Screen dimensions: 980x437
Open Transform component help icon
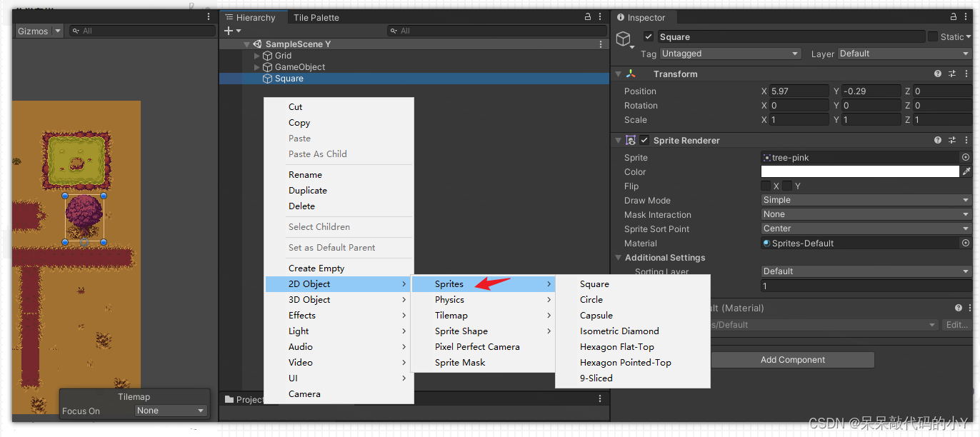coord(938,74)
